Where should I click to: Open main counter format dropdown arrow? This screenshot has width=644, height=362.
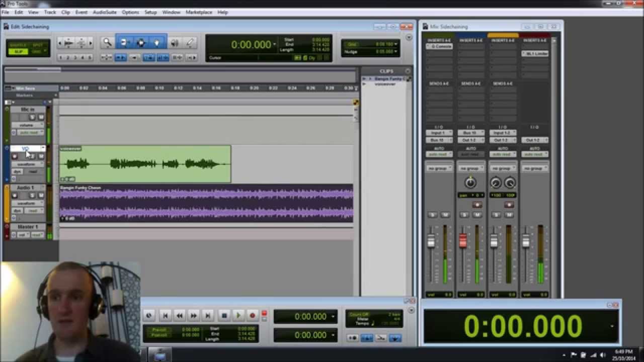tap(274, 45)
